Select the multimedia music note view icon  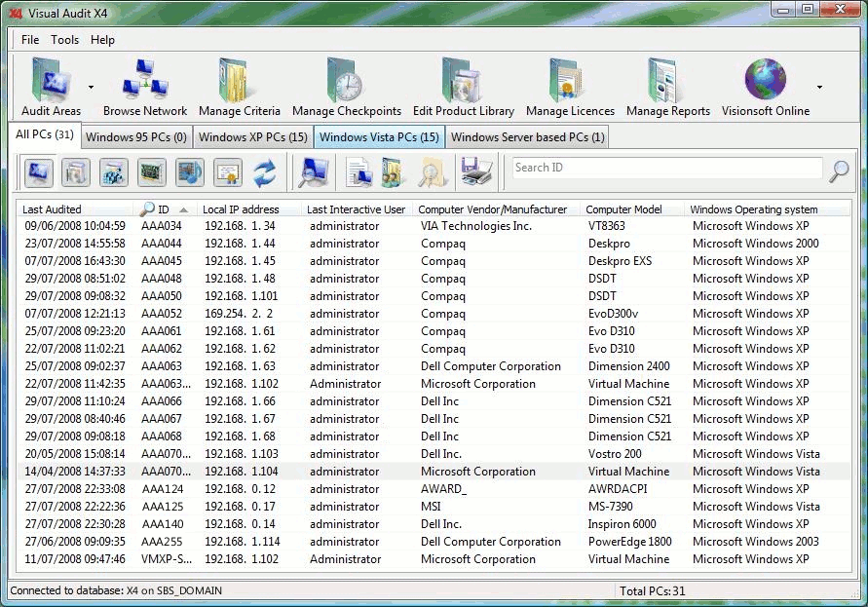click(189, 172)
